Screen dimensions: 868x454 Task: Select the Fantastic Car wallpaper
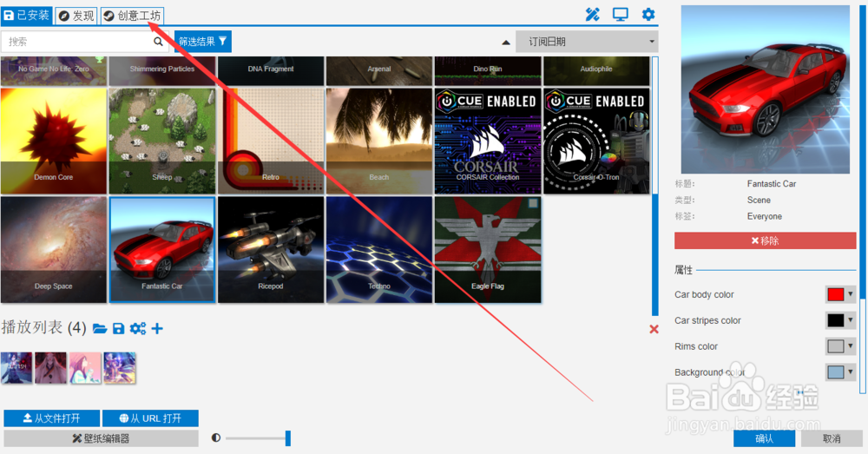coord(162,250)
